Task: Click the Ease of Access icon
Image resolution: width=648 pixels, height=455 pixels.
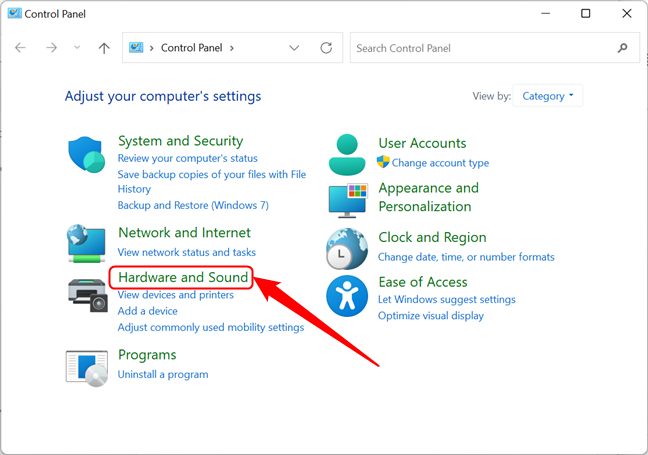Action: point(347,296)
